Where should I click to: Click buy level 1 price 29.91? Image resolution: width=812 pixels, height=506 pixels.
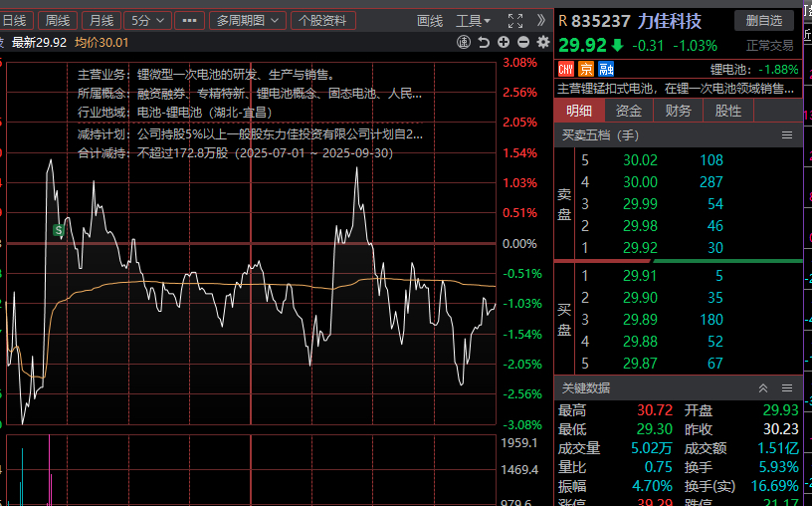tap(640, 275)
